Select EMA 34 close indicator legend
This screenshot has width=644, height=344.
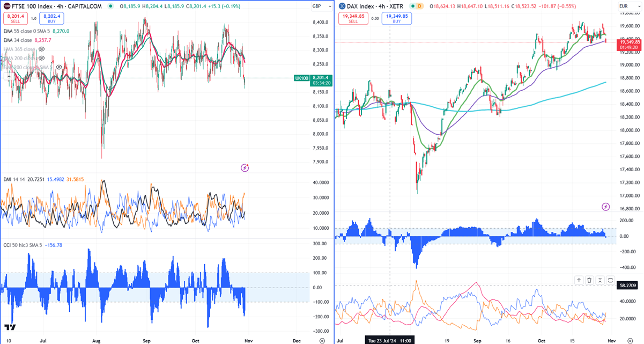[18, 40]
